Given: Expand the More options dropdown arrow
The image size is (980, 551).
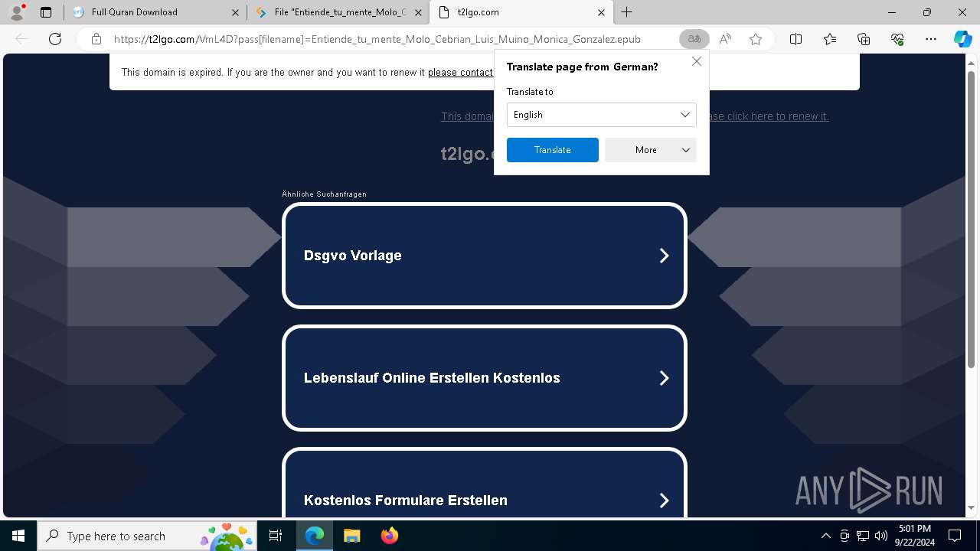Looking at the screenshot, I should pos(686,150).
